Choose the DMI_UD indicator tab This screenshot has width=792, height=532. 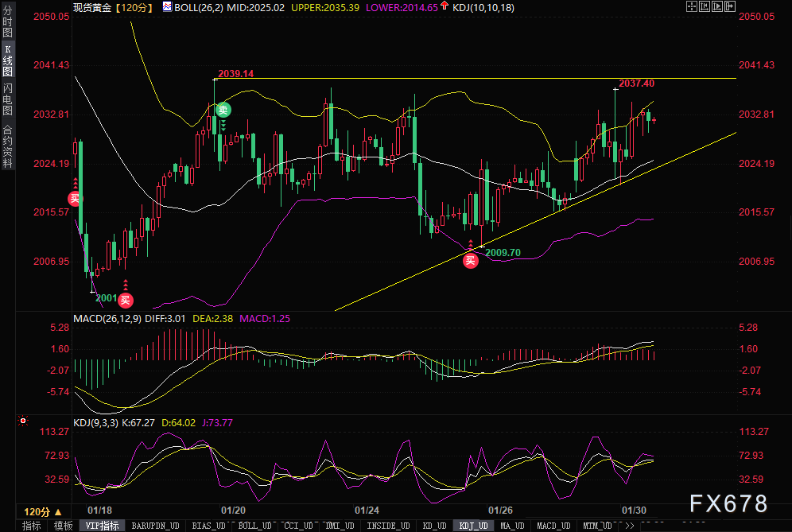(x=340, y=526)
